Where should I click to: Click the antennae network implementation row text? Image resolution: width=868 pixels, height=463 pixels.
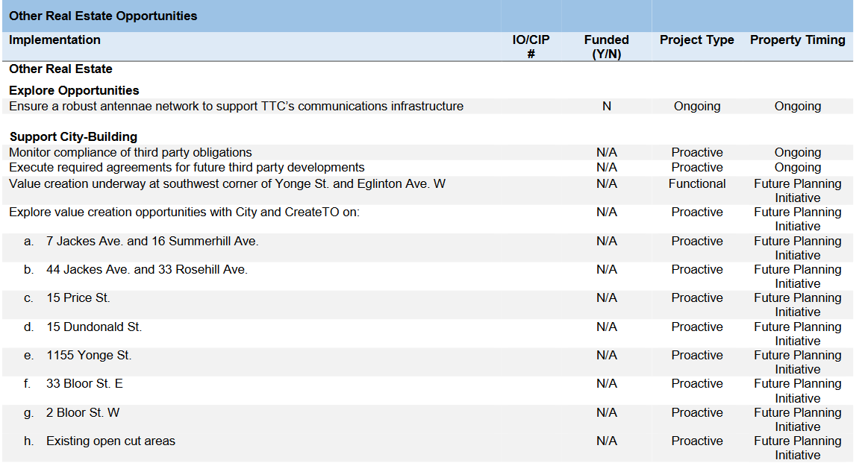click(x=236, y=106)
